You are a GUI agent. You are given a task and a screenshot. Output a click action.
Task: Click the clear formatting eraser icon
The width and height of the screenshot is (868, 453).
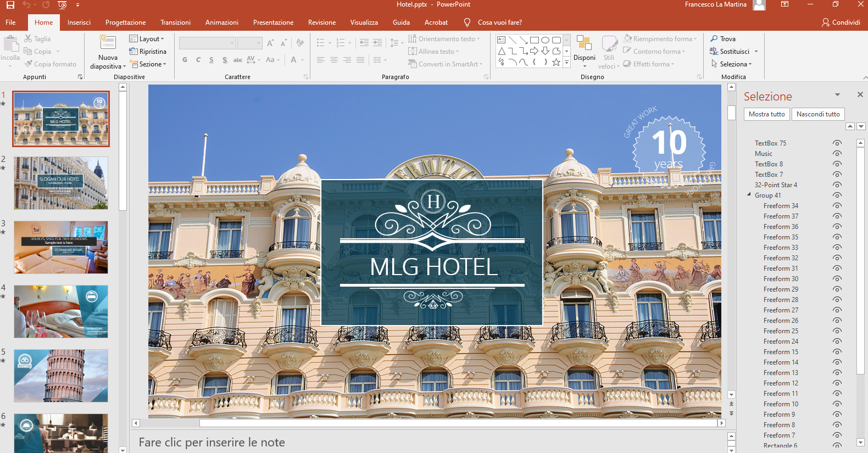pyautogui.click(x=300, y=43)
